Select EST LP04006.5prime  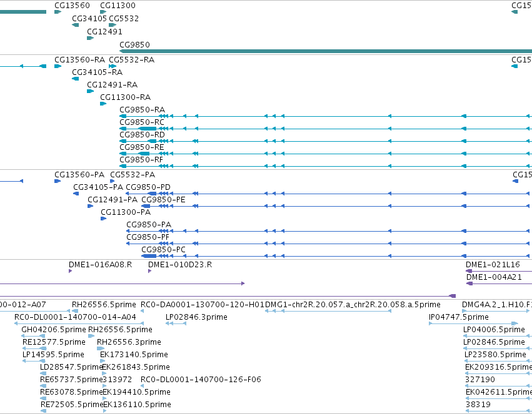[494, 330]
